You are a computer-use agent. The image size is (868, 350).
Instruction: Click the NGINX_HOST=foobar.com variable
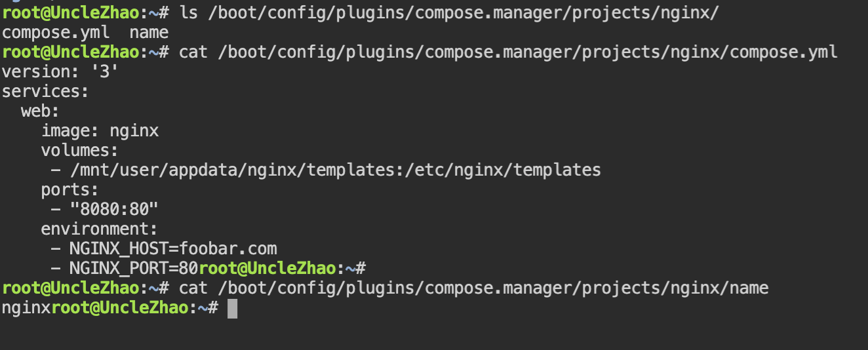click(173, 248)
